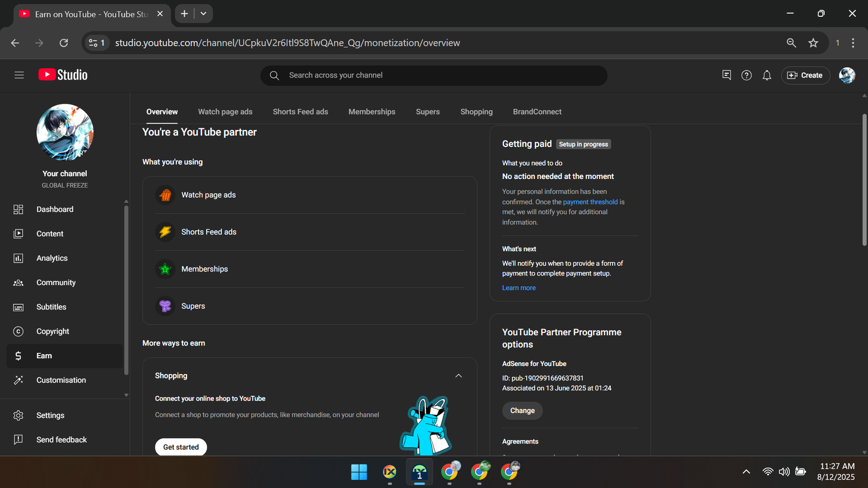The width and height of the screenshot is (868, 488).
Task: Click the Create button
Action: pos(805,75)
